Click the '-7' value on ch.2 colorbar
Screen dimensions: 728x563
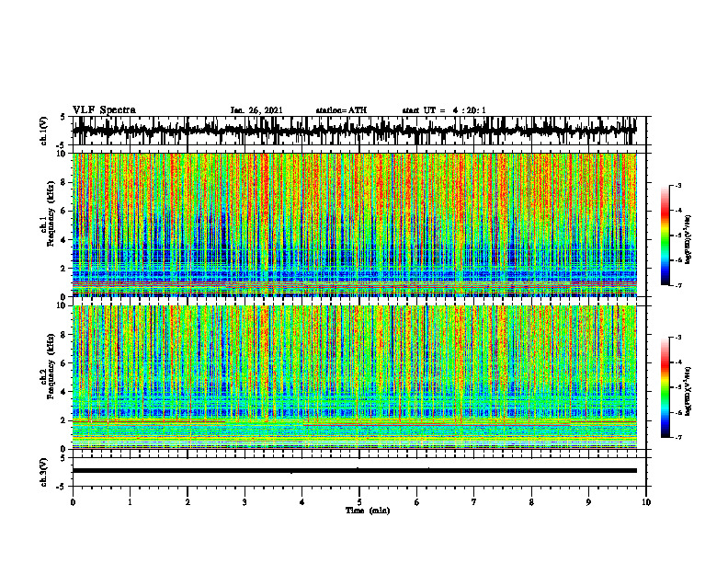click(678, 438)
